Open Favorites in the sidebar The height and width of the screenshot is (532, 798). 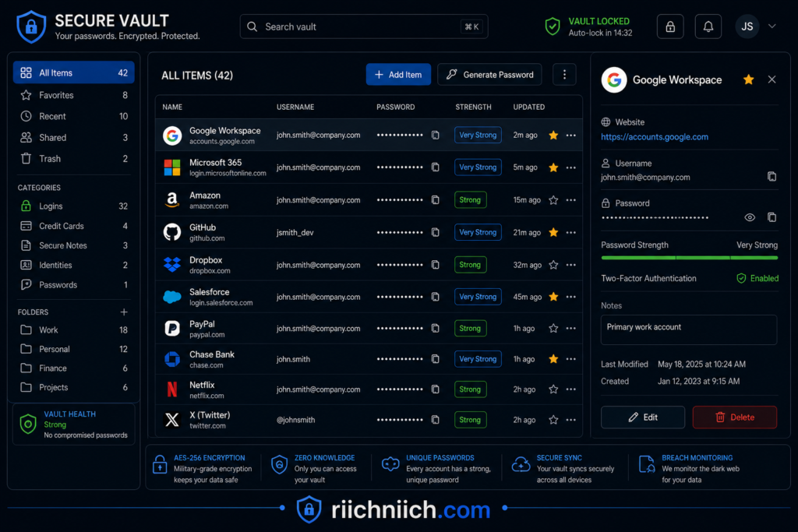(74, 95)
